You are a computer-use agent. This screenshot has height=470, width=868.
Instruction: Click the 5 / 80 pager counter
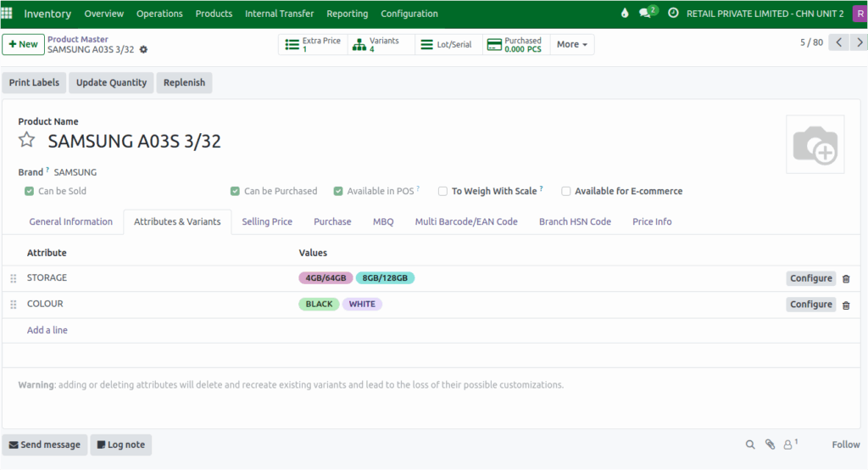tap(811, 42)
